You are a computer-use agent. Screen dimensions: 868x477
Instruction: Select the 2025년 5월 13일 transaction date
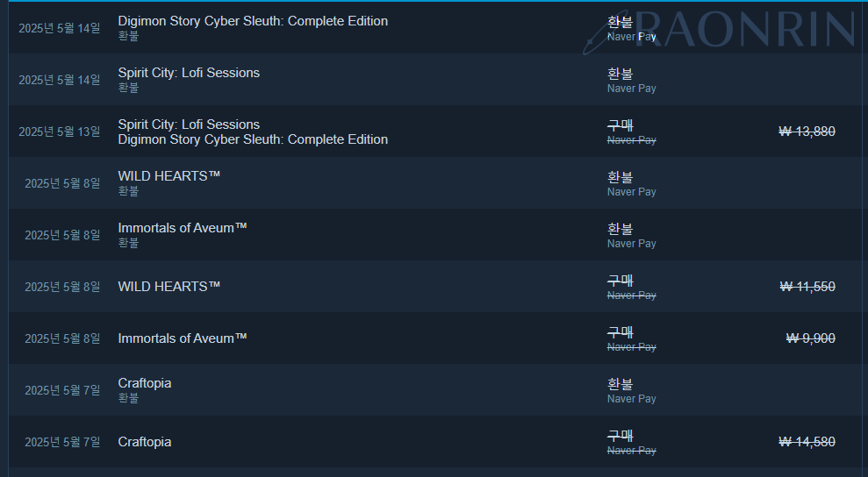click(60, 132)
